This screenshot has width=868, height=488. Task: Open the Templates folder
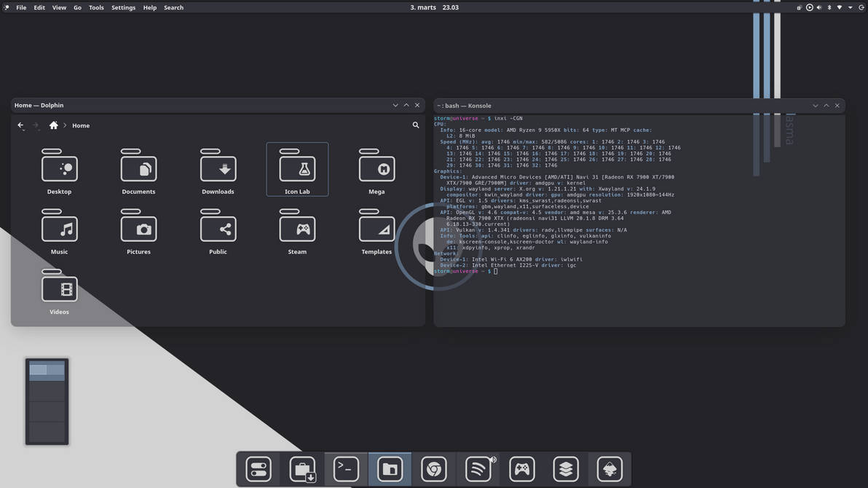point(376,230)
